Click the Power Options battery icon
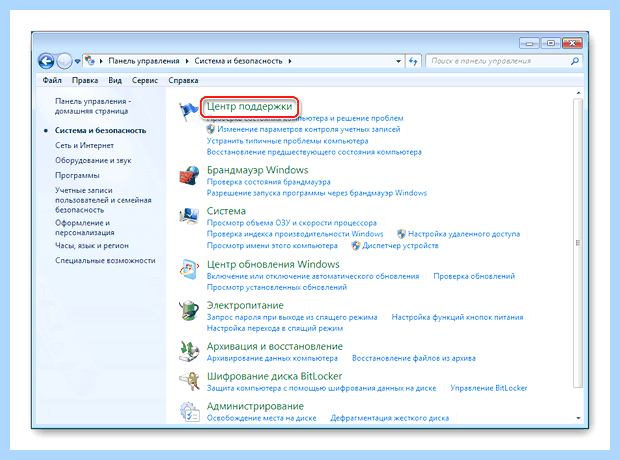This screenshot has width=620, height=460. 189,310
